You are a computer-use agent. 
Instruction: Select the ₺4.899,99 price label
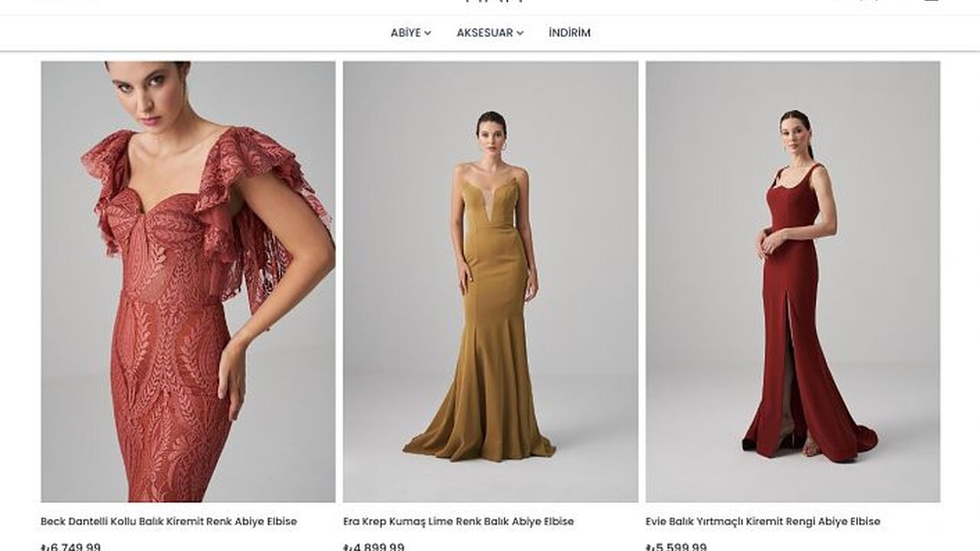[x=374, y=546]
